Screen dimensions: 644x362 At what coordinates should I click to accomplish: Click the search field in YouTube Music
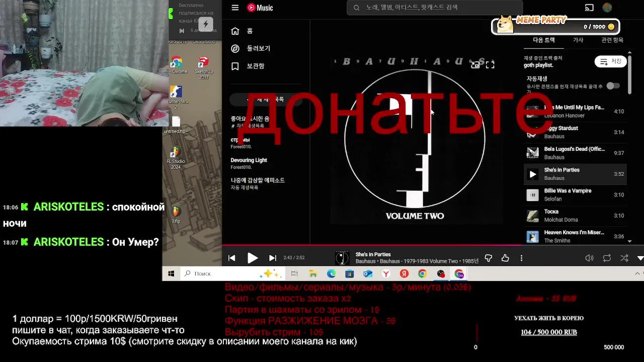(435, 8)
